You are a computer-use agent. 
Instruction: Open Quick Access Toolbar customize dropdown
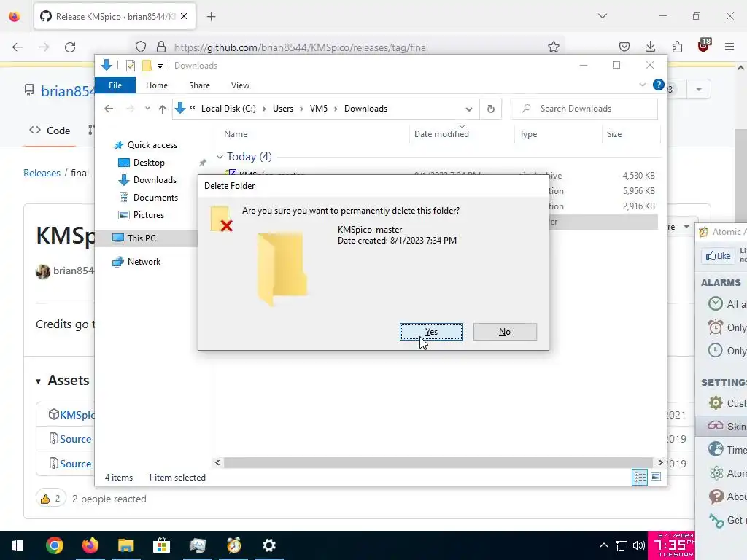pyautogui.click(x=160, y=66)
